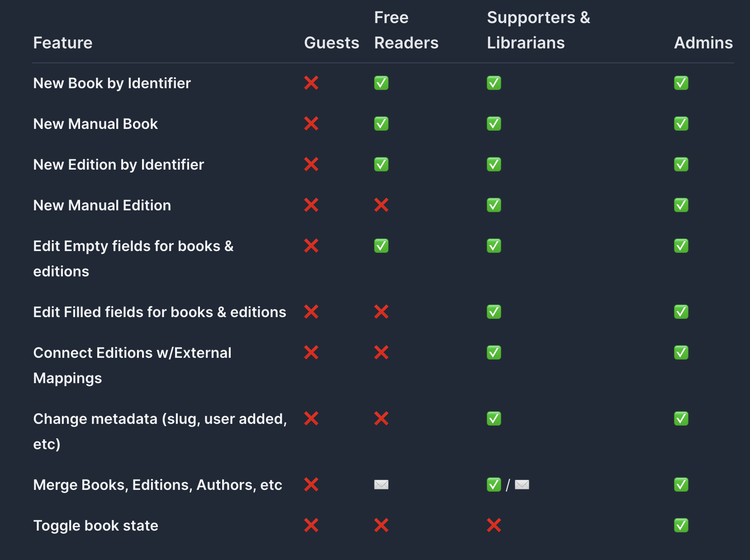This screenshot has height=560, width=750.
Task: Click the Supporters & Librarians column header
Action: 538,30
